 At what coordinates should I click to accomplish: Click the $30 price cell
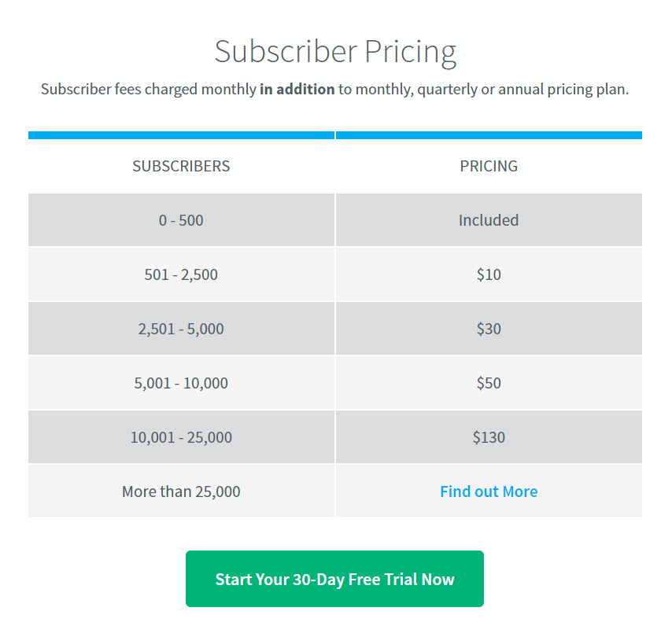(x=489, y=329)
